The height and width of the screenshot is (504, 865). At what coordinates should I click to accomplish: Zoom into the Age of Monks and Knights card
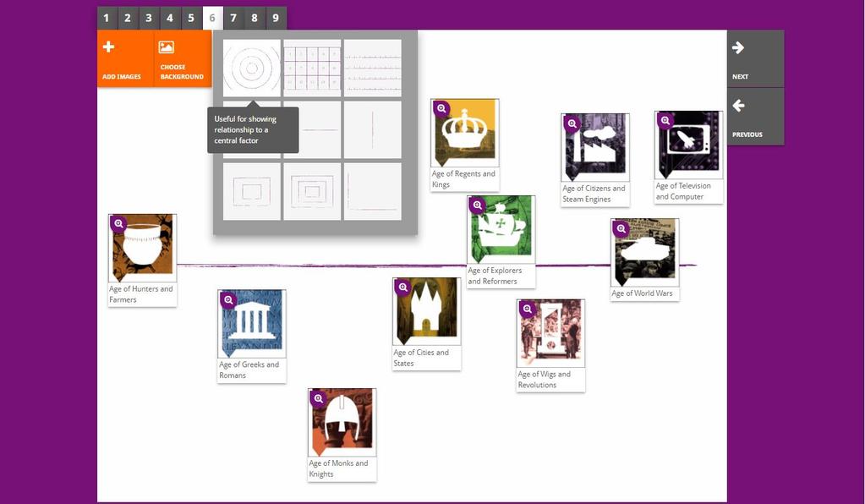[318, 398]
